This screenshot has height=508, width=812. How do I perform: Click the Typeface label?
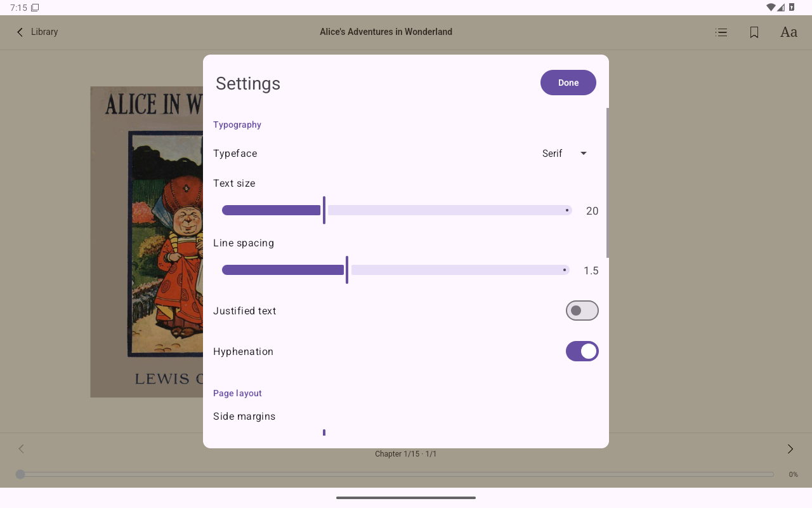tap(235, 153)
